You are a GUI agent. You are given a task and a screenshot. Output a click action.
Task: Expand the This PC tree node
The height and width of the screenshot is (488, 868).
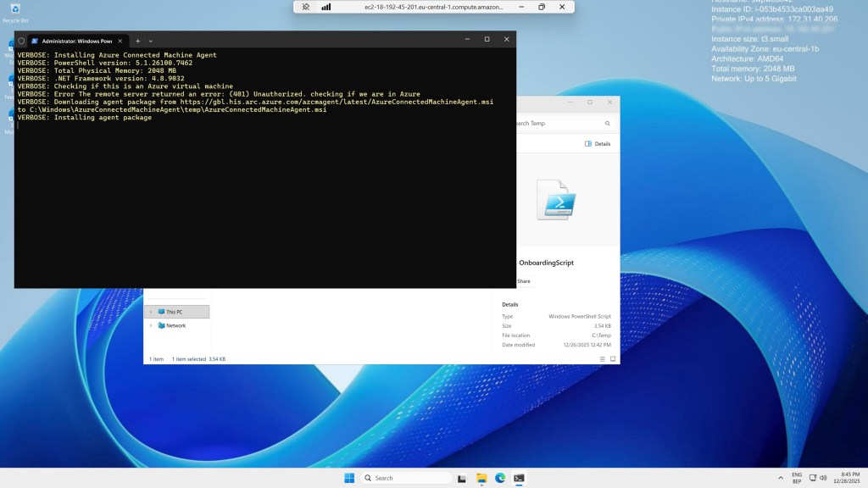pyautogui.click(x=151, y=312)
